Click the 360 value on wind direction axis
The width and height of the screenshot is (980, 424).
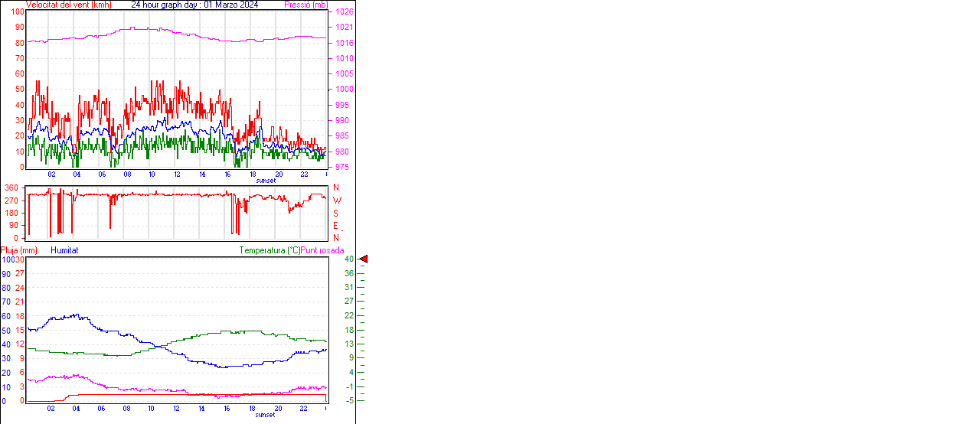pyautogui.click(x=11, y=188)
